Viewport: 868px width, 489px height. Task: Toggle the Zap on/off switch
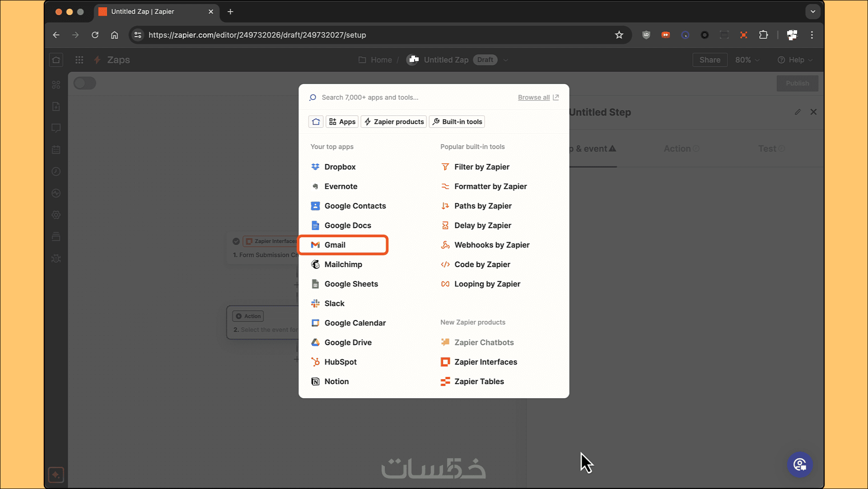(x=84, y=83)
